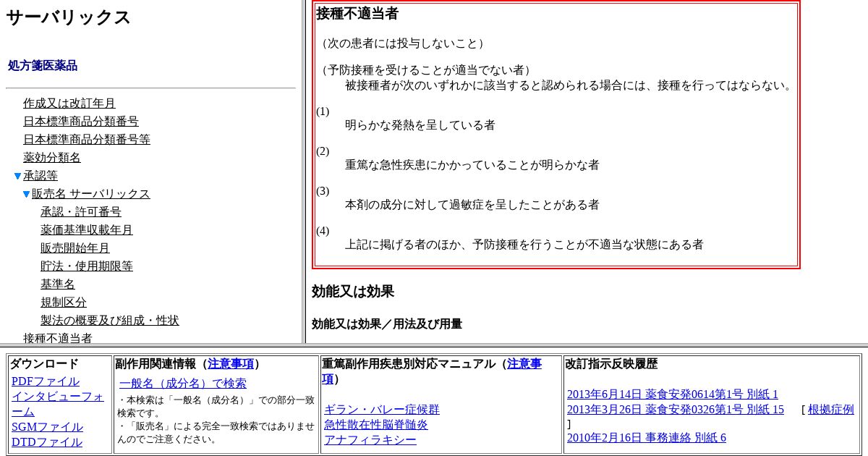Screen dimensions: 868x456
Task: Open 2010年2月16日 事務連絡 別紙6
Action: point(647,438)
